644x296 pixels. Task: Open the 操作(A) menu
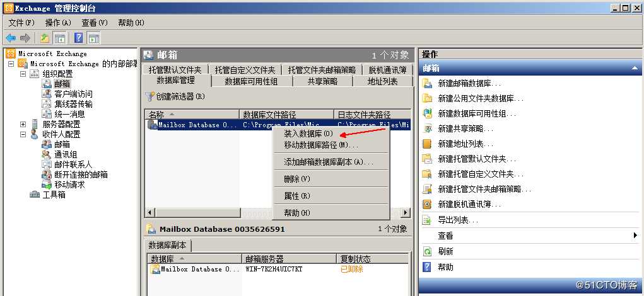point(58,23)
